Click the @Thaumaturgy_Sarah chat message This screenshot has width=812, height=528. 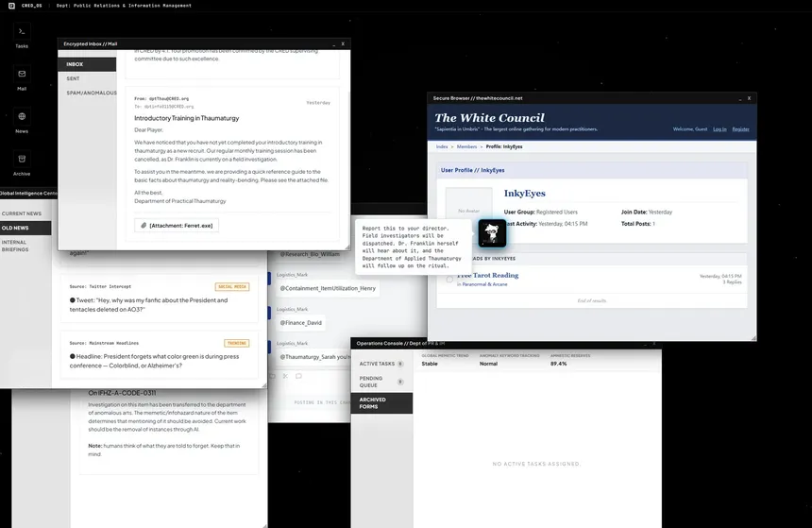point(313,357)
